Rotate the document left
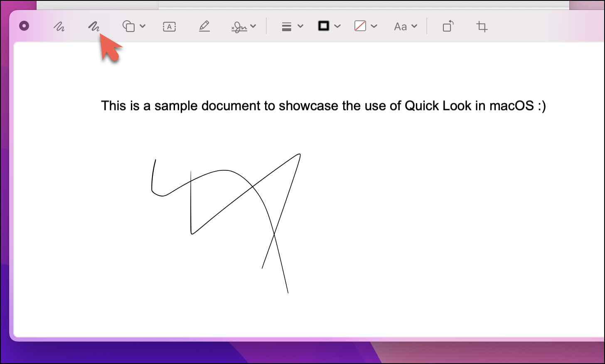The image size is (605, 364). pyautogui.click(x=448, y=26)
